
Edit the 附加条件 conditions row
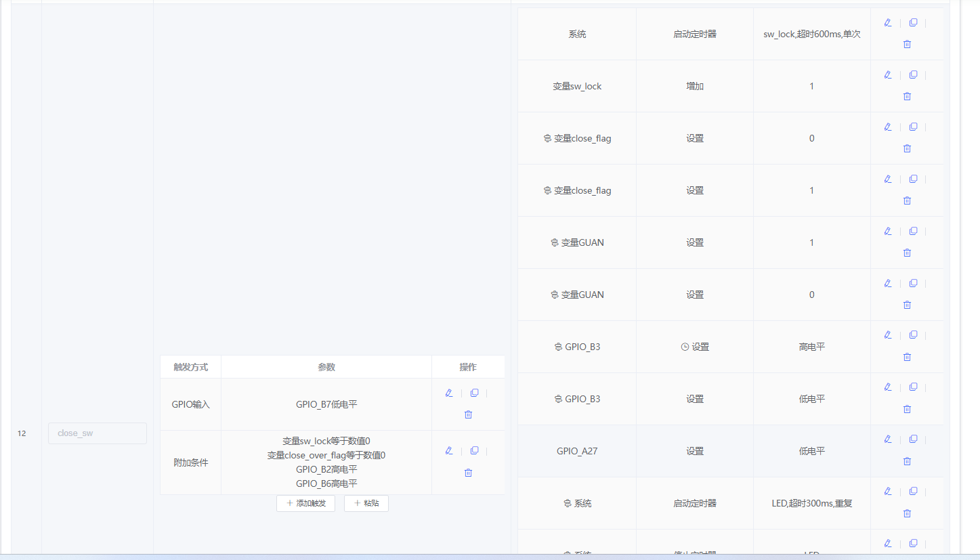point(448,451)
